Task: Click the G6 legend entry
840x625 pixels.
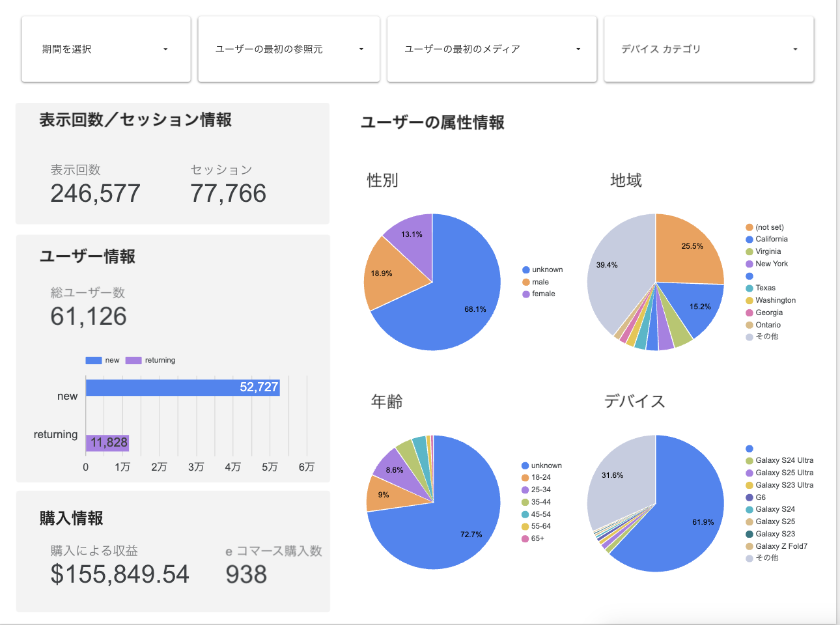Action: click(x=755, y=497)
